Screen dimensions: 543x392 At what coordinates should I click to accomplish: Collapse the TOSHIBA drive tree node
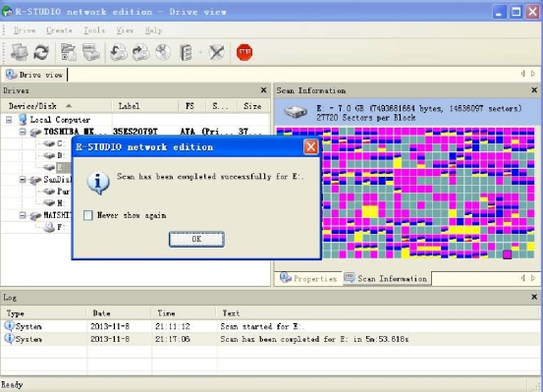coord(23,132)
